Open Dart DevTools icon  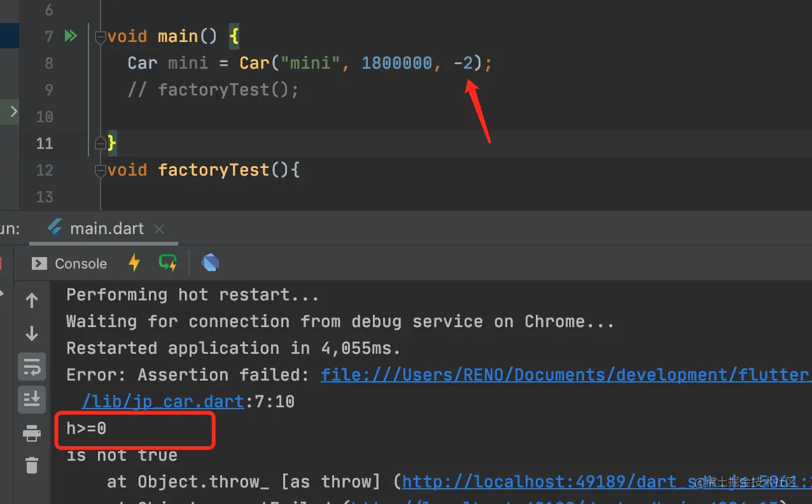pos(210,263)
